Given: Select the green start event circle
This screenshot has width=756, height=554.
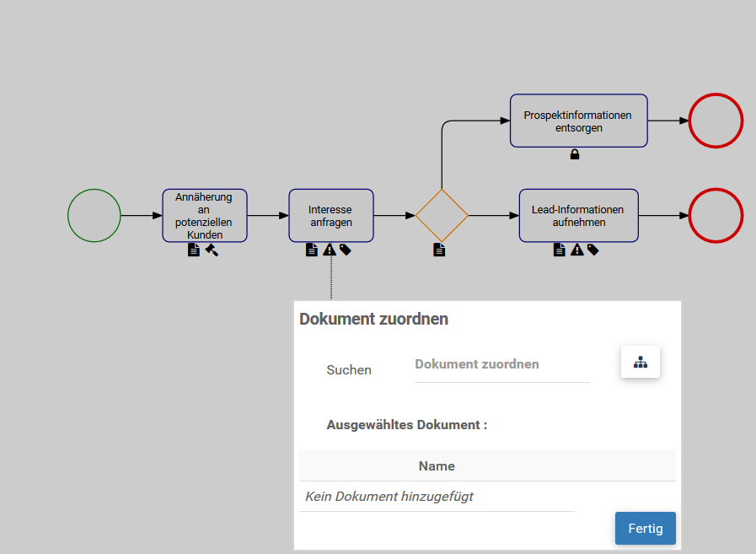Looking at the screenshot, I should pyautogui.click(x=94, y=216).
